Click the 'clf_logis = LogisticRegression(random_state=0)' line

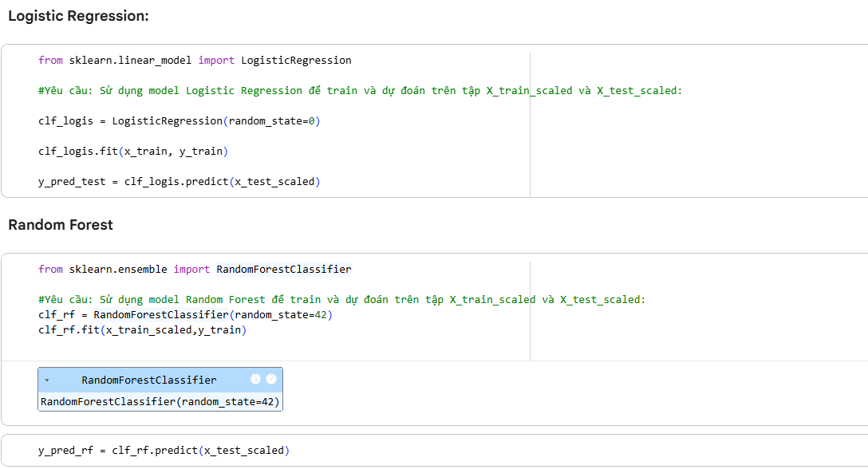180,120
